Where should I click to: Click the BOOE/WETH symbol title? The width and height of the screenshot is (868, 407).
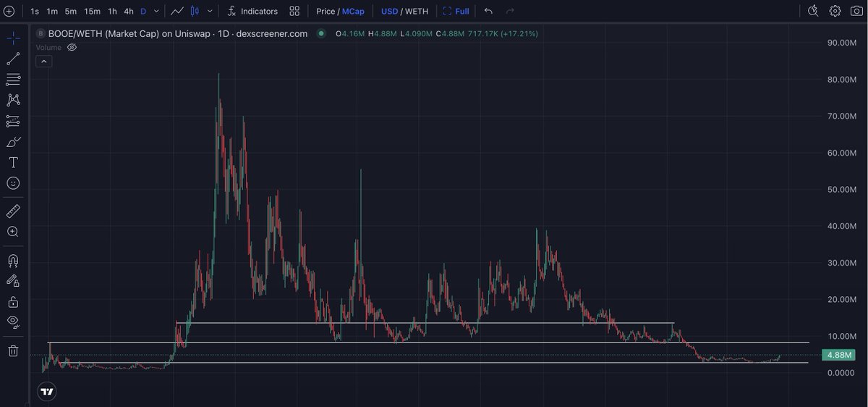tap(177, 33)
